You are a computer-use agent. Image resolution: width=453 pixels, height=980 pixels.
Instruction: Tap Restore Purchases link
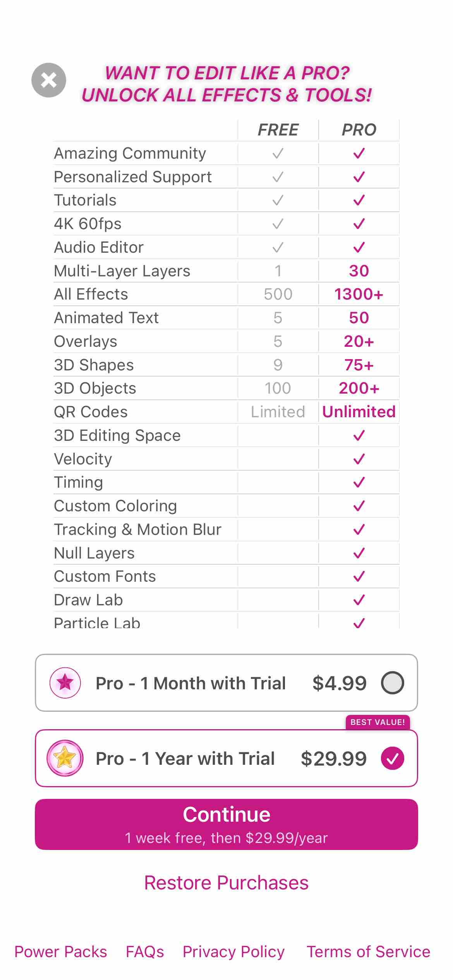[x=226, y=883]
